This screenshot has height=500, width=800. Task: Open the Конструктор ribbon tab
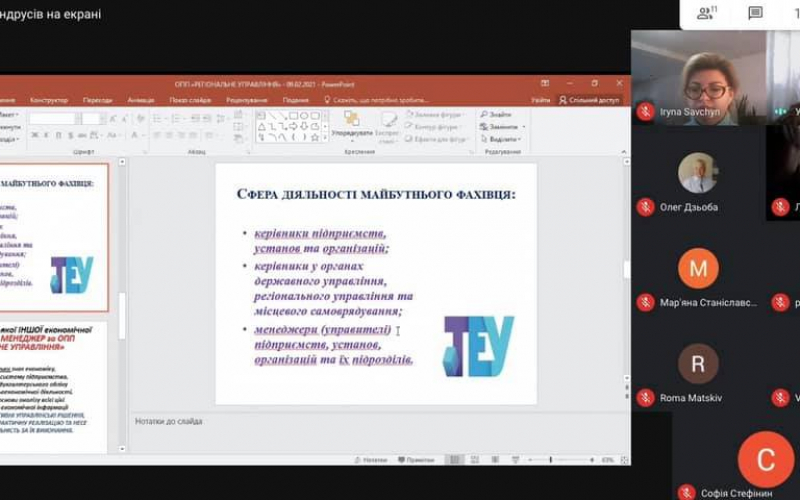[x=48, y=100]
